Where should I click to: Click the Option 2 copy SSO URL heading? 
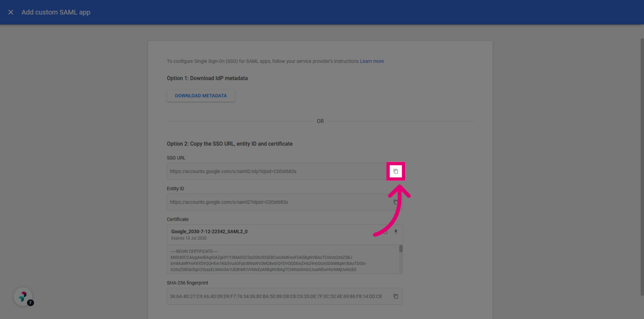coord(230,144)
